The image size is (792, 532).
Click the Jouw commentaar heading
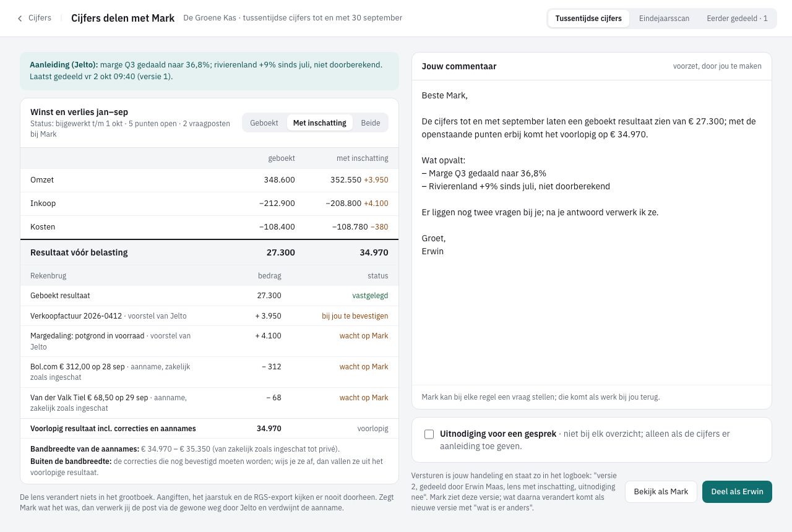[x=459, y=66]
